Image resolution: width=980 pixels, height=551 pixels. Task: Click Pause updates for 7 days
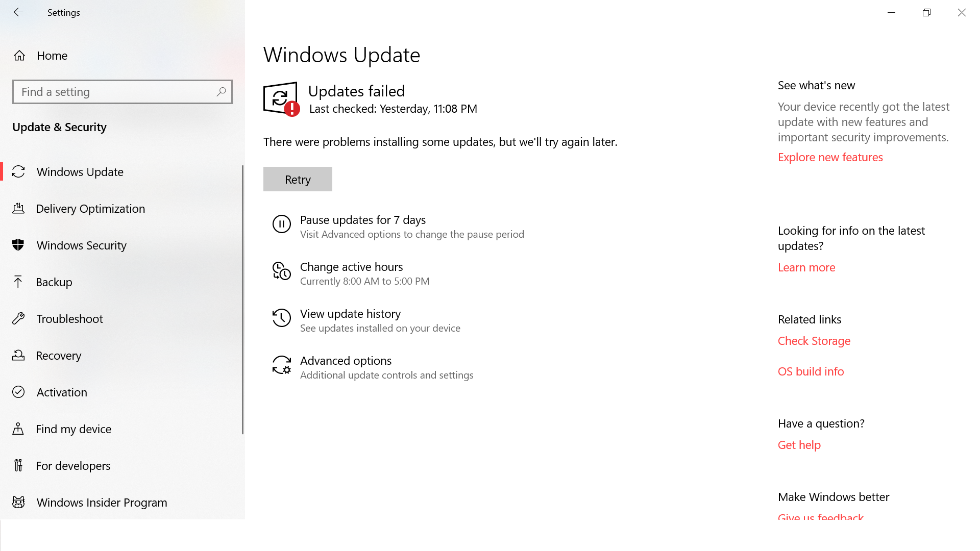[x=398, y=227]
